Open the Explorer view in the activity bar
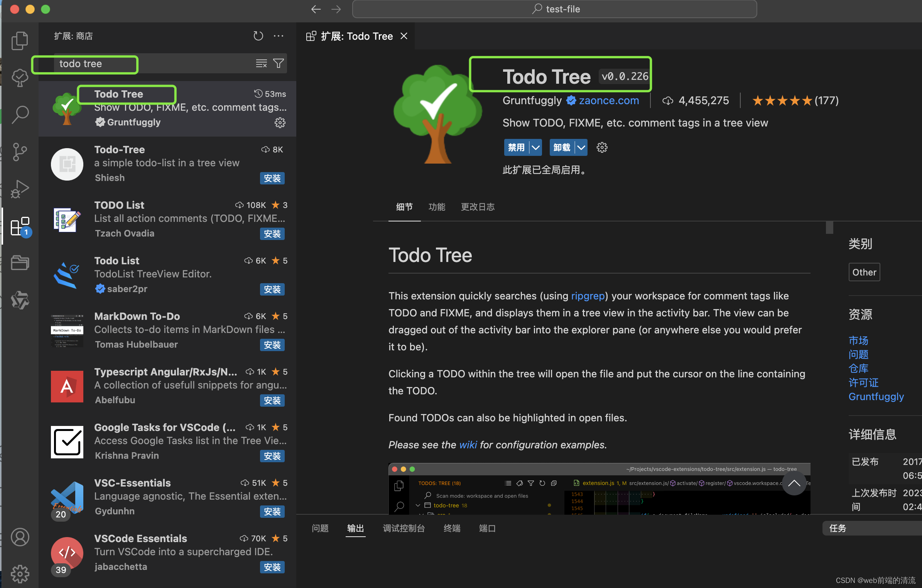The height and width of the screenshot is (588, 922). [x=20, y=40]
